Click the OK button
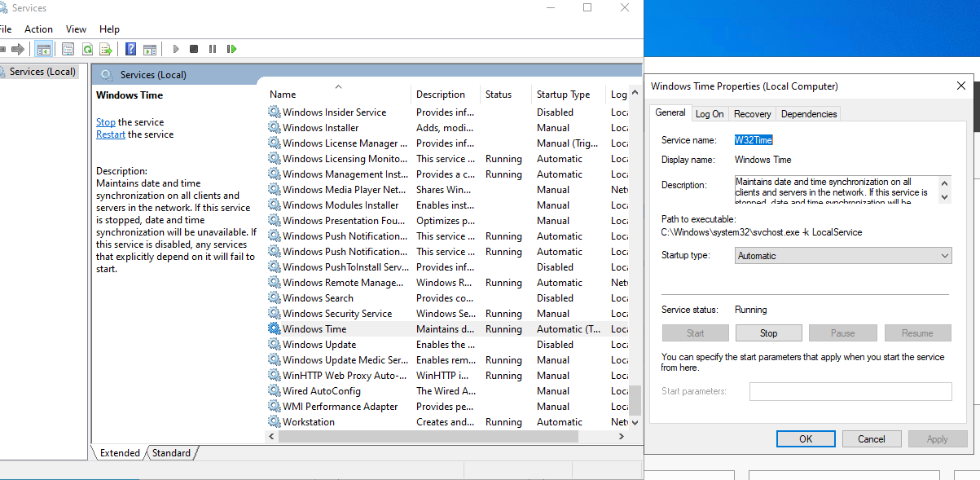The image size is (980, 480). (x=806, y=438)
